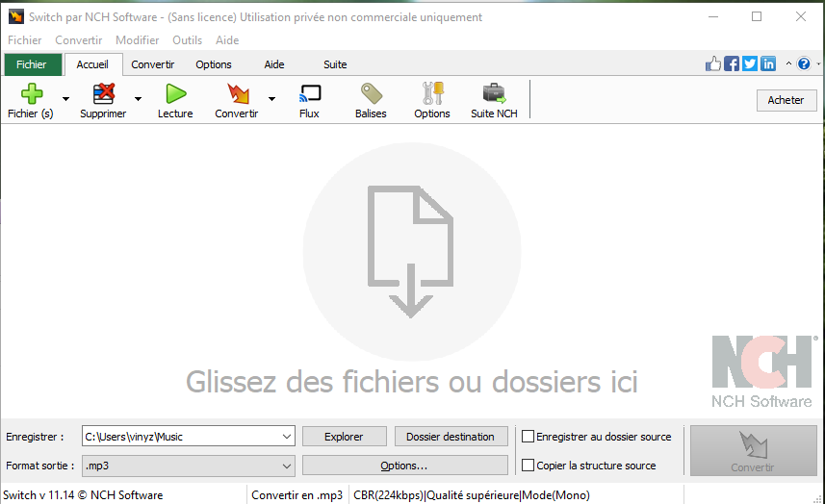
Task: Enable Enregistrer au dossier source checkbox
Action: [528, 437]
